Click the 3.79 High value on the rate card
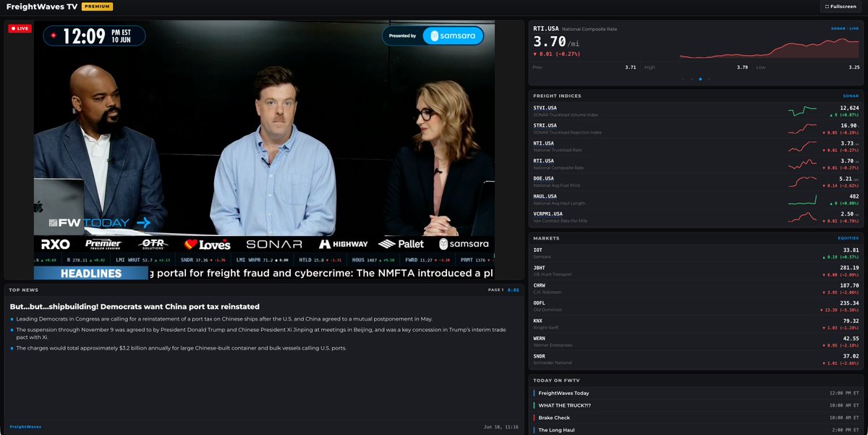This screenshot has width=868, height=435. click(x=742, y=67)
